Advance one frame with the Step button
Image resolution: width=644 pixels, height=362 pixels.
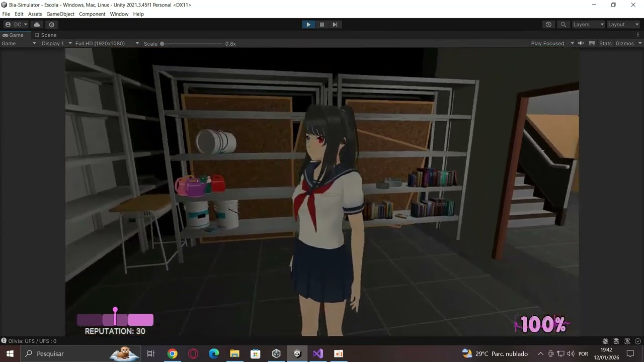[335, 25]
